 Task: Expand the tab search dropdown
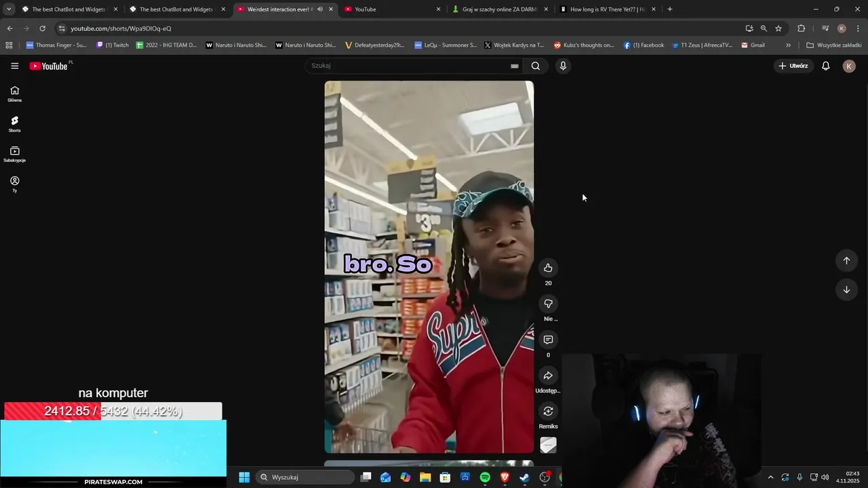tap(9, 9)
